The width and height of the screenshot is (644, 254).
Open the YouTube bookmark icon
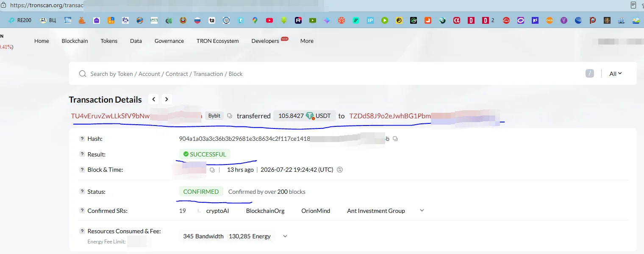click(269, 20)
